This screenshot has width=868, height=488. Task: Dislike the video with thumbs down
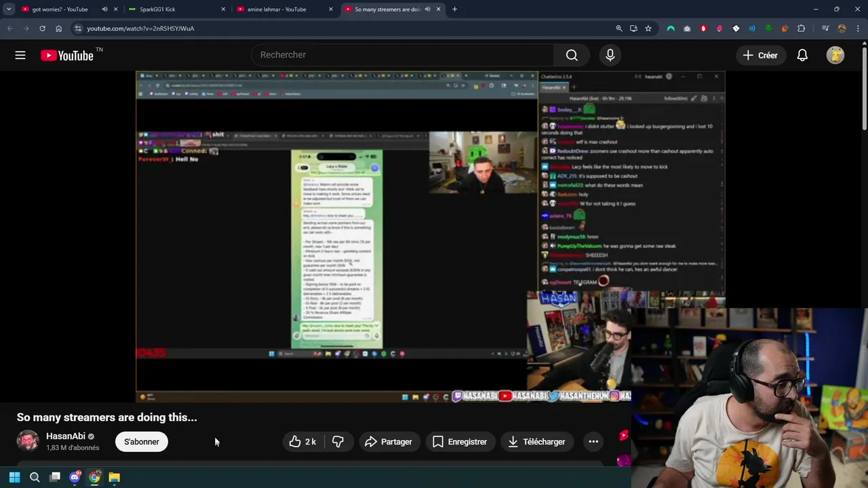point(338,442)
